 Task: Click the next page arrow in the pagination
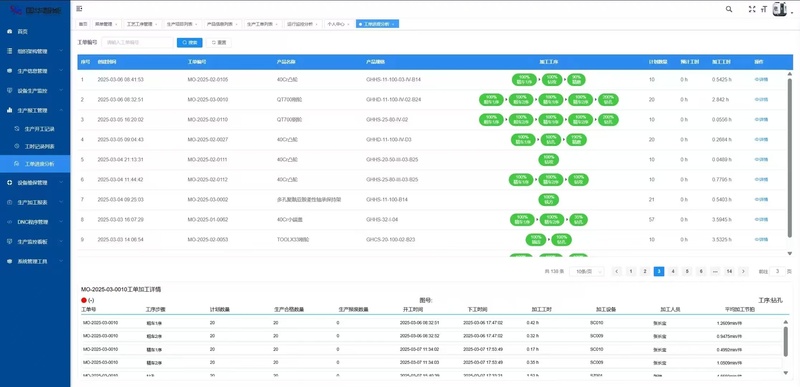pos(743,272)
